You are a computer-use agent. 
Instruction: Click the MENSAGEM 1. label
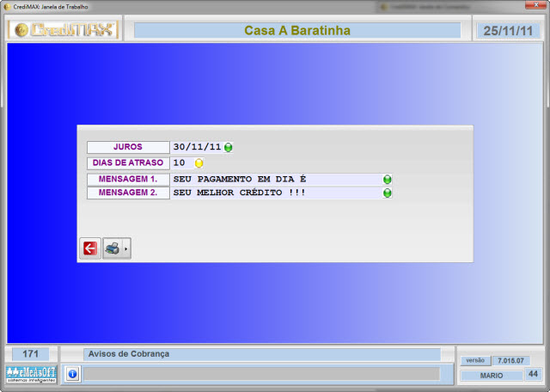click(x=127, y=179)
